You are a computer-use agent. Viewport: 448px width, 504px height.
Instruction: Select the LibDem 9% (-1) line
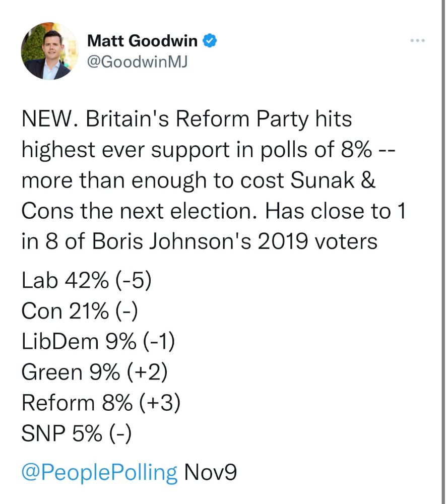[x=98, y=341]
